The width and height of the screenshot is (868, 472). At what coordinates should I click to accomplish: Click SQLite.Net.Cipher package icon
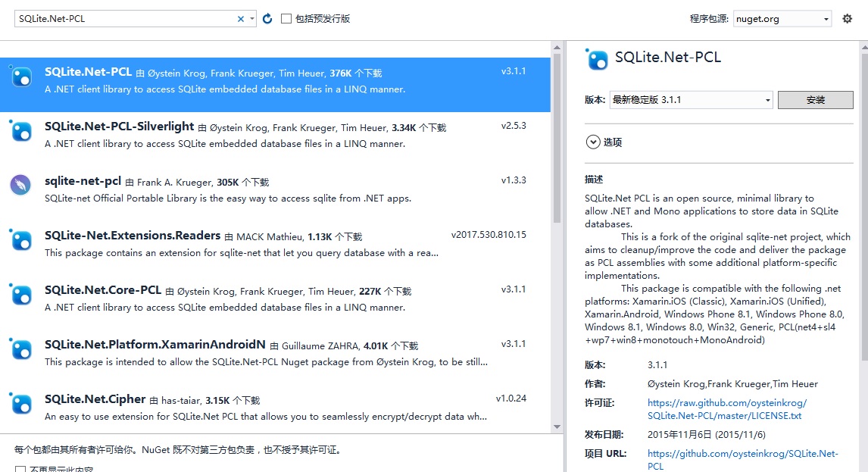coord(21,403)
